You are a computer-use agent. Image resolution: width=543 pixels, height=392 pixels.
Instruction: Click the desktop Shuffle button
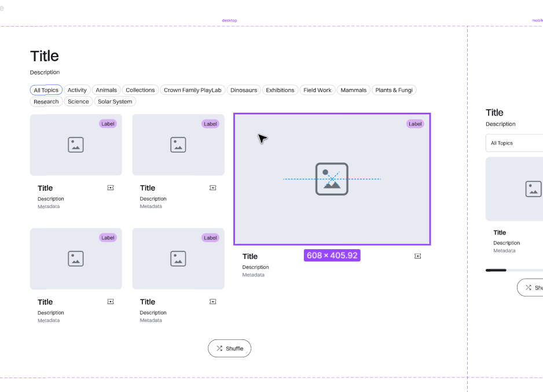pyautogui.click(x=230, y=349)
